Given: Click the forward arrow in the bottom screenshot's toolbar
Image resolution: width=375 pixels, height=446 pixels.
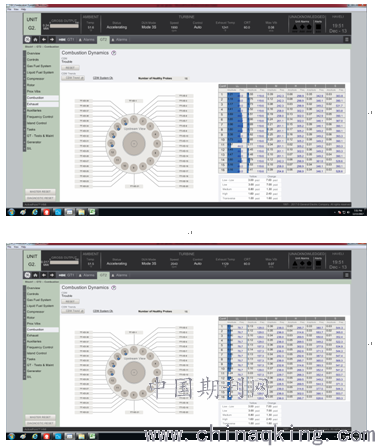Looking at the screenshot, I should pyautogui.click(x=52, y=275).
